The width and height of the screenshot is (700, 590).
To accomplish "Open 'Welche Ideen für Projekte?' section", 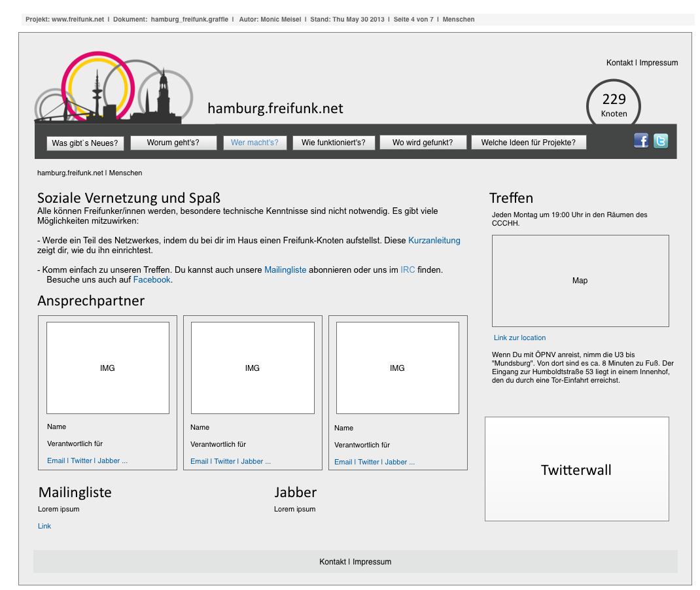I will (529, 143).
